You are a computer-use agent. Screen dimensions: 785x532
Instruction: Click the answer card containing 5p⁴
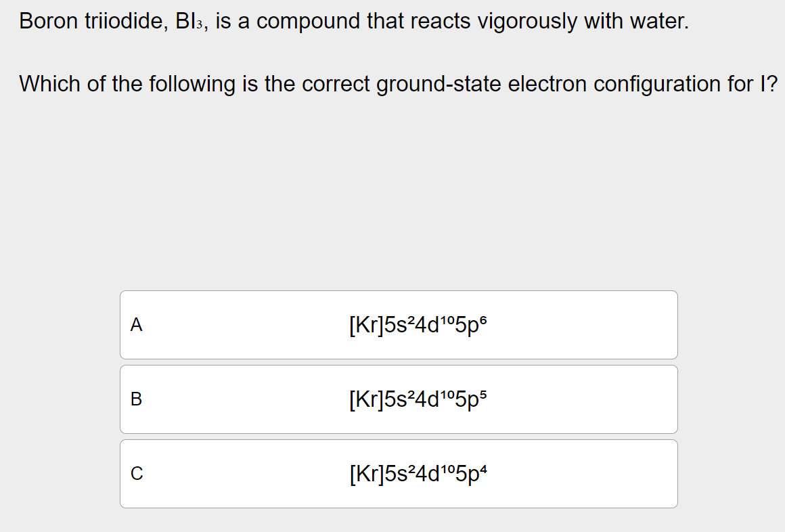pyautogui.click(x=398, y=473)
